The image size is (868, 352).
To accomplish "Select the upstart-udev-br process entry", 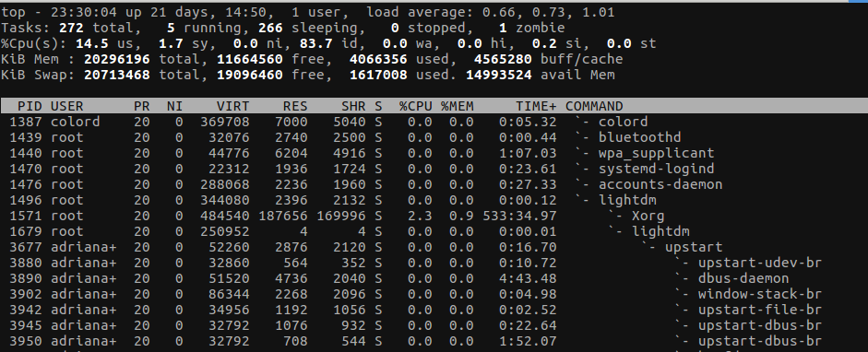I will pos(759,263).
